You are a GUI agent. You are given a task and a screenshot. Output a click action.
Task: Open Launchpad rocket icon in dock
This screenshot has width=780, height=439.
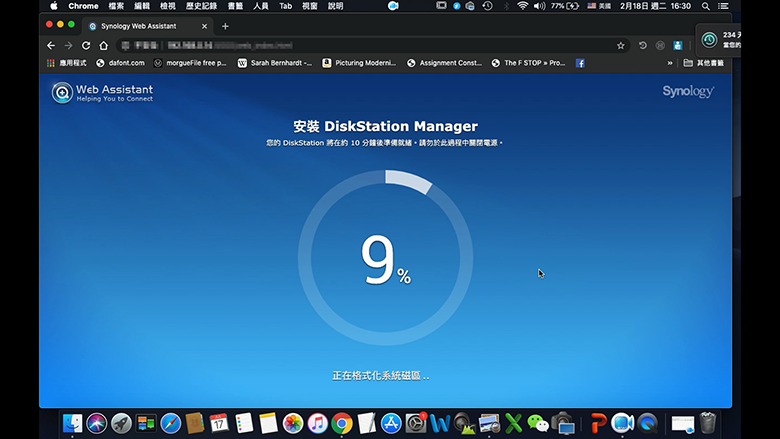pyautogui.click(x=121, y=423)
